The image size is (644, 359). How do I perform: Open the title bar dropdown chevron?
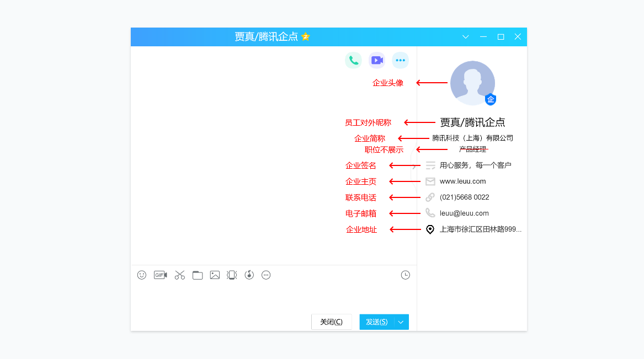coord(465,37)
